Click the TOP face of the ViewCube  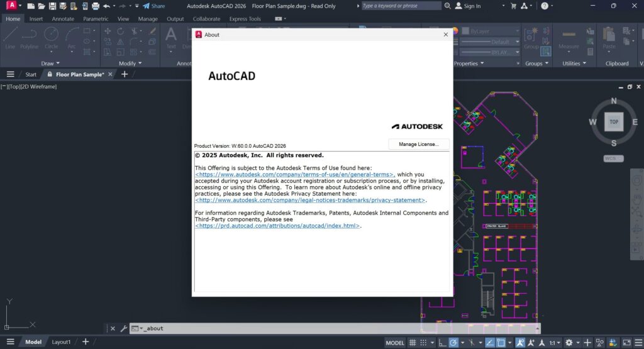pos(614,121)
